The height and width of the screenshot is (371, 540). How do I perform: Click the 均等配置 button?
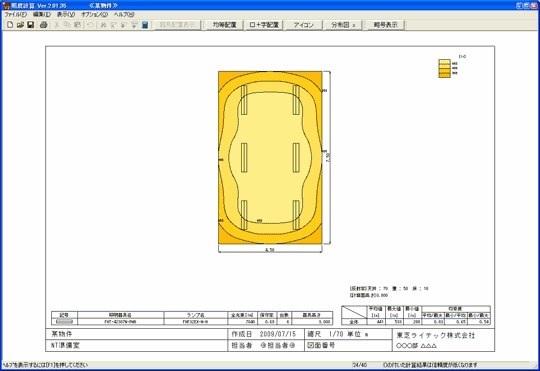click(x=225, y=25)
